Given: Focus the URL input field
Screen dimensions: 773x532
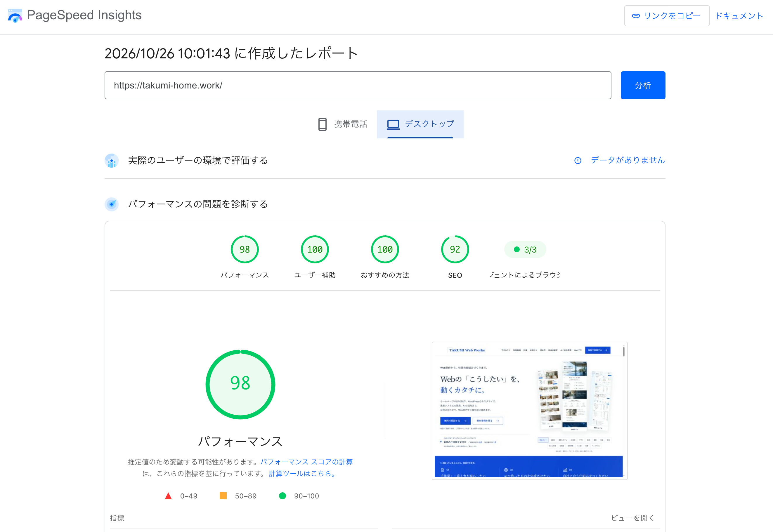Looking at the screenshot, I should point(358,85).
